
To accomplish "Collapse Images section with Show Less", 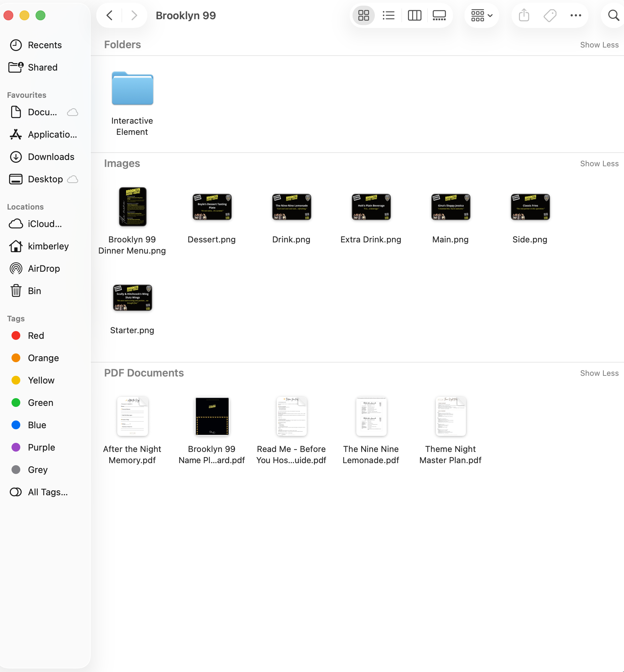I will tap(599, 164).
